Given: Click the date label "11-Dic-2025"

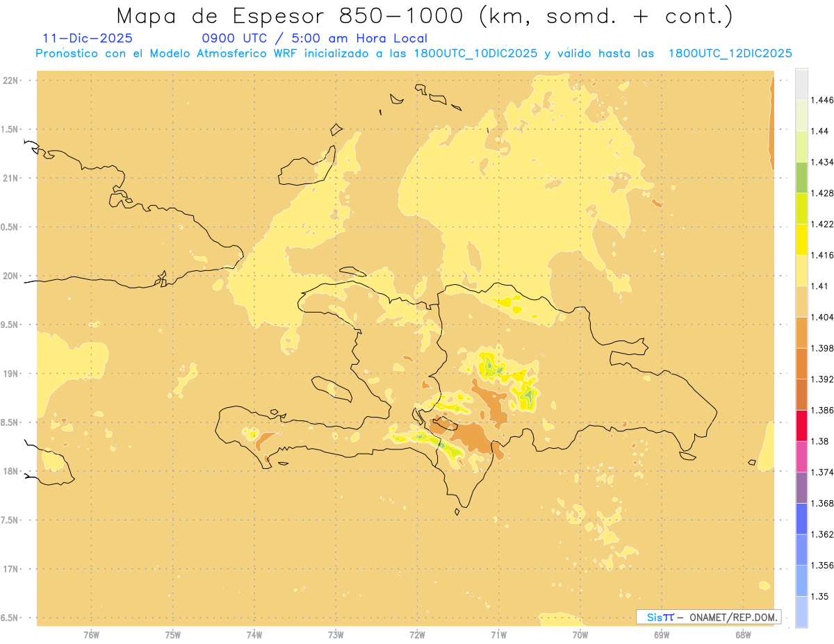Looking at the screenshot, I should point(88,38).
